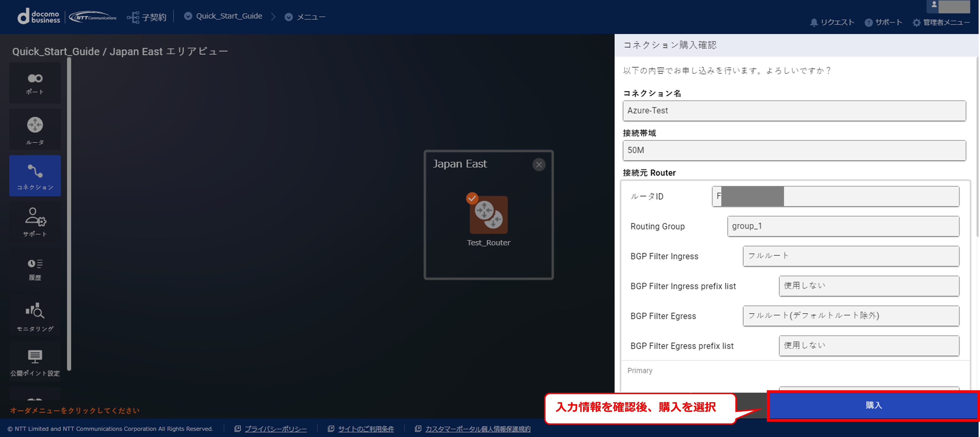Open the サポート sidebar icon
980x437 pixels.
point(35,222)
